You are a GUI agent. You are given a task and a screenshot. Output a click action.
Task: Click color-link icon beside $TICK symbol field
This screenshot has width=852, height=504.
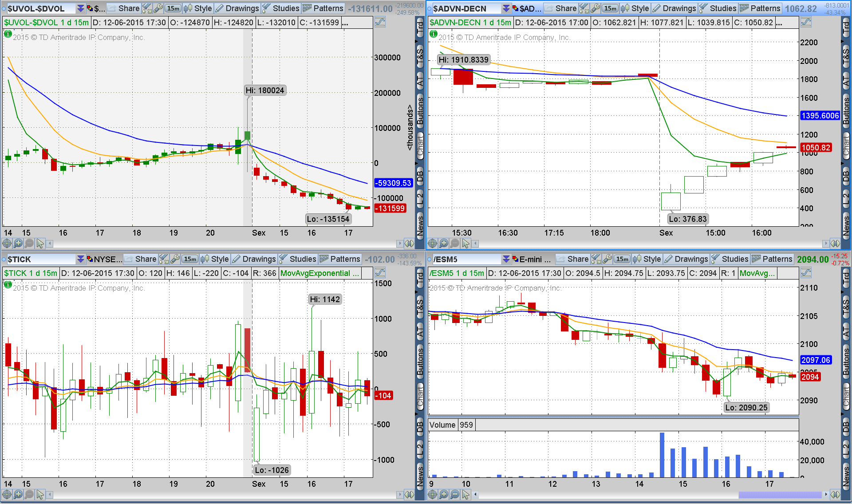[90, 259]
